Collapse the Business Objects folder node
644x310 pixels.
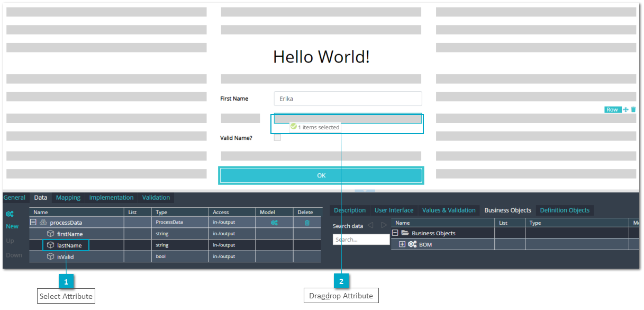pyautogui.click(x=395, y=233)
